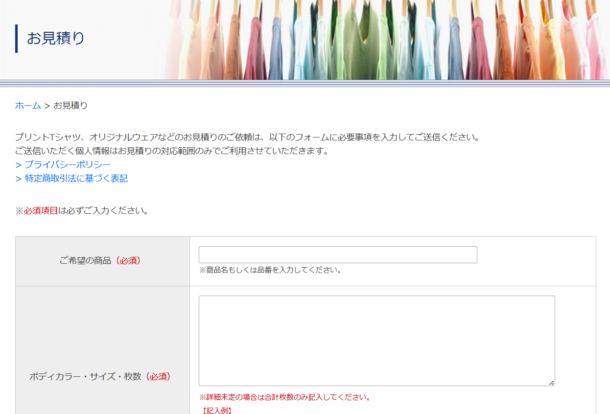This screenshot has height=414, width=610.
Task: Click the 【記入例】 label below textarea
Action: (217, 410)
